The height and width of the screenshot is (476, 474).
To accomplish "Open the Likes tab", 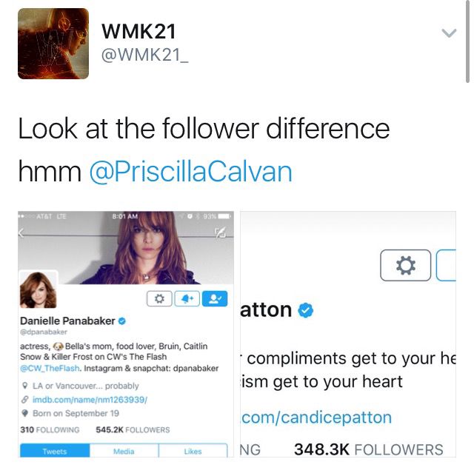I will pos(193,451).
